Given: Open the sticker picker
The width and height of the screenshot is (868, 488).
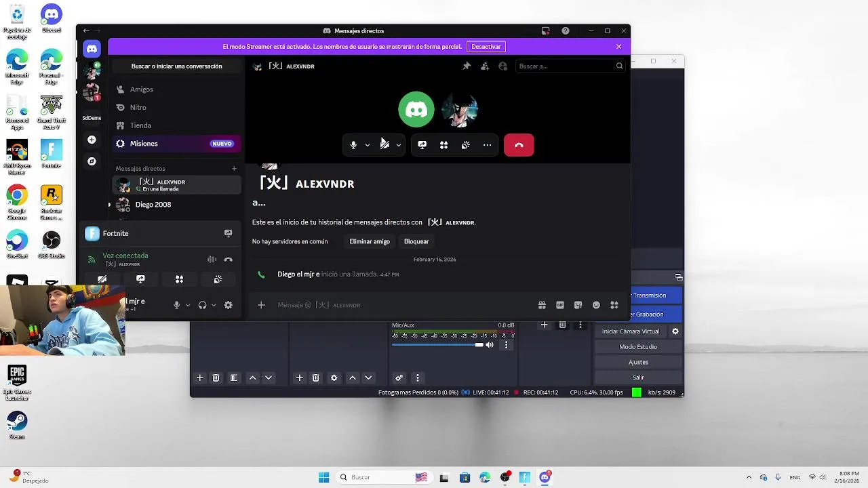Looking at the screenshot, I should point(578,305).
